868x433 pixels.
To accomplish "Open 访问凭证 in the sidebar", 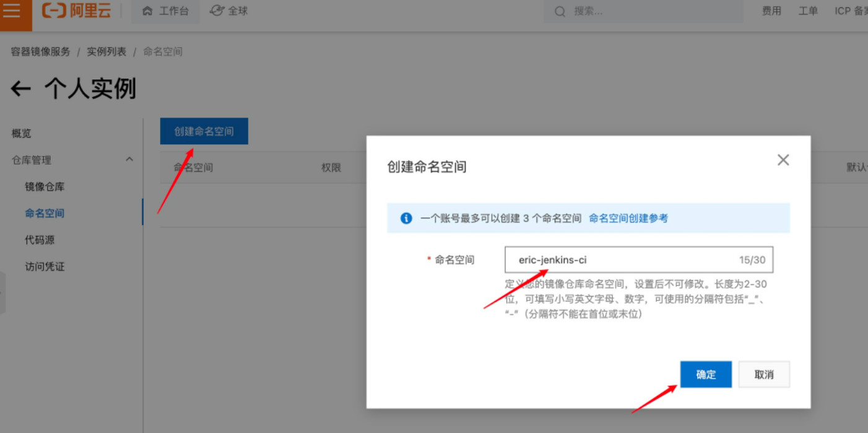I will (45, 266).
